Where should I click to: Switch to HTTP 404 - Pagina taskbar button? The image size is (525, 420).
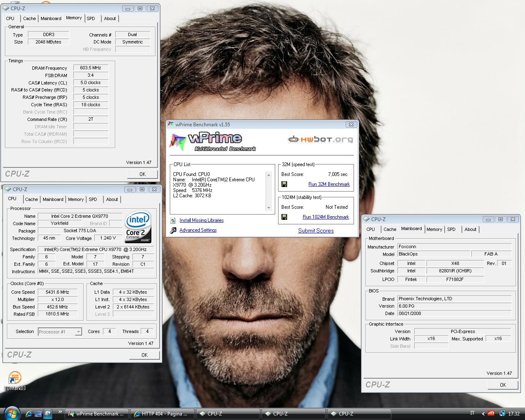tap(162, 414)
